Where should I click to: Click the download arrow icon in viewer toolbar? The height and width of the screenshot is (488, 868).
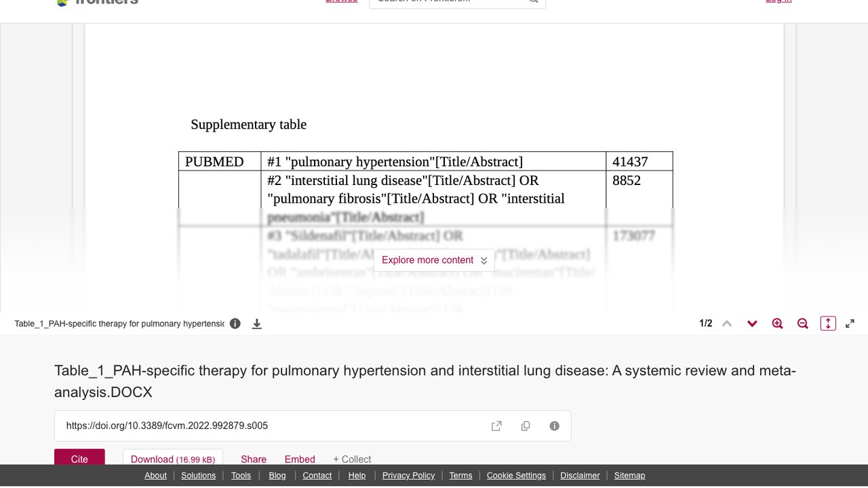pos(257,324)
